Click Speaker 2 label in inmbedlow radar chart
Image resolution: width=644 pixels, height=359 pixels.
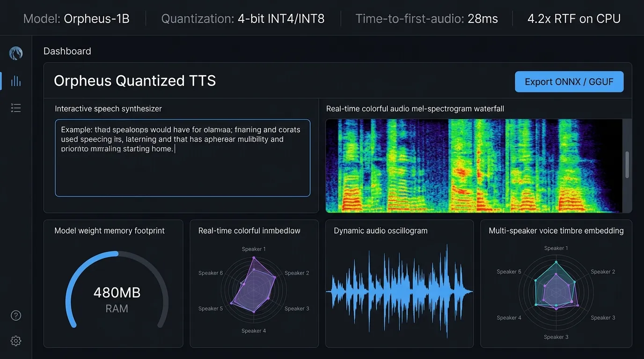297,273
